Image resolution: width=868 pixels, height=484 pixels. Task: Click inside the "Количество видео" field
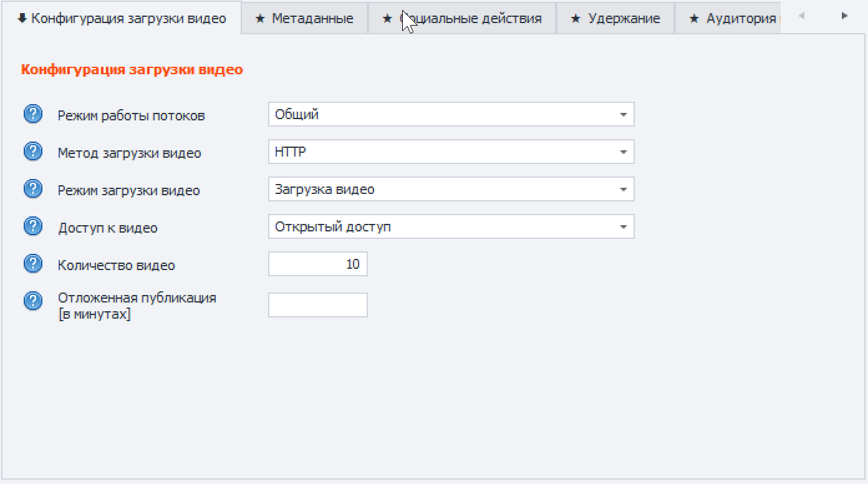[318, 263]
